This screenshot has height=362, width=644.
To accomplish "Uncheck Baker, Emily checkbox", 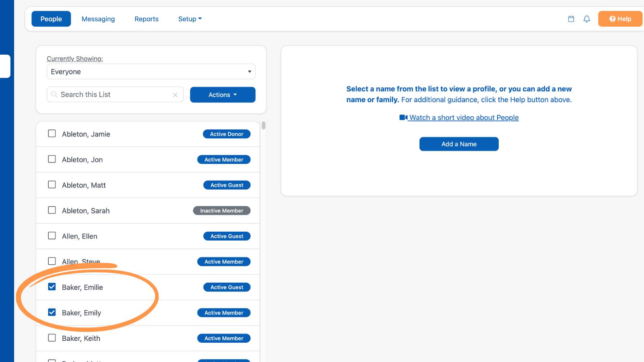I will pyautogui.click(x=52, y=312).
